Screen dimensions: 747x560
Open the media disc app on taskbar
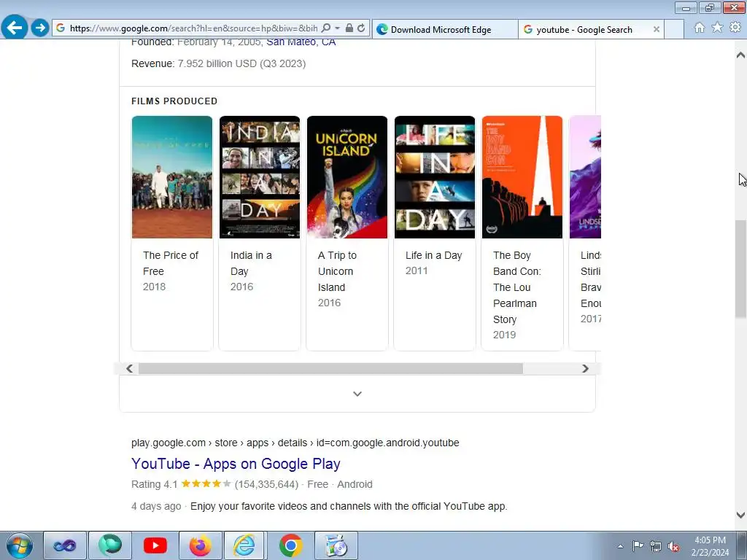coord(336,545)
